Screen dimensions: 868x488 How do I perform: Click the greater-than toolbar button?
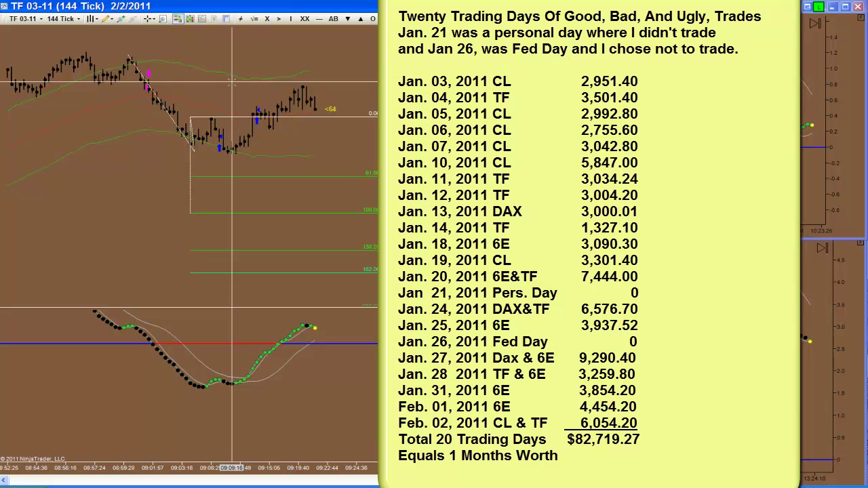(x=279, y=19)
